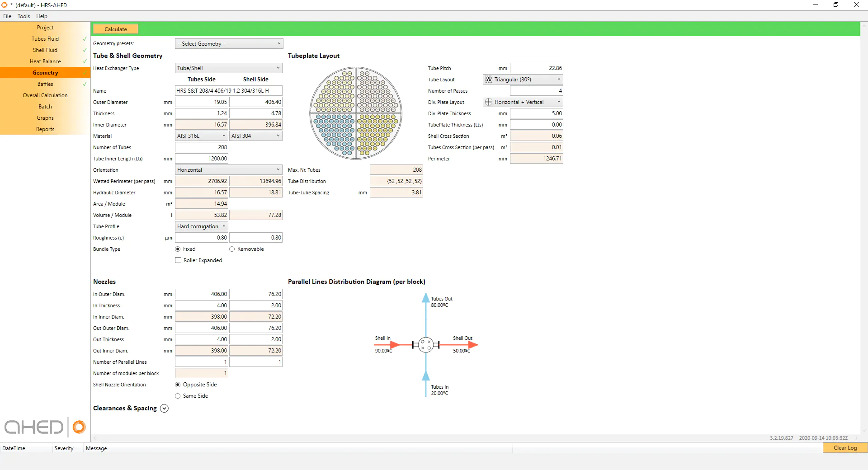Open the Overall Calculation section
This screenshot has height=470, width=868.
tap(45, 95)
